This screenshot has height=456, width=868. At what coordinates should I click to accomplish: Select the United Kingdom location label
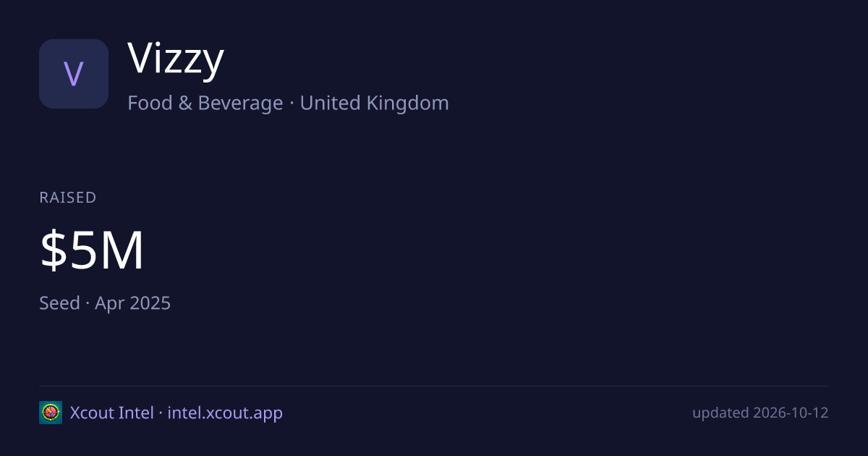(x=375, y=103)
